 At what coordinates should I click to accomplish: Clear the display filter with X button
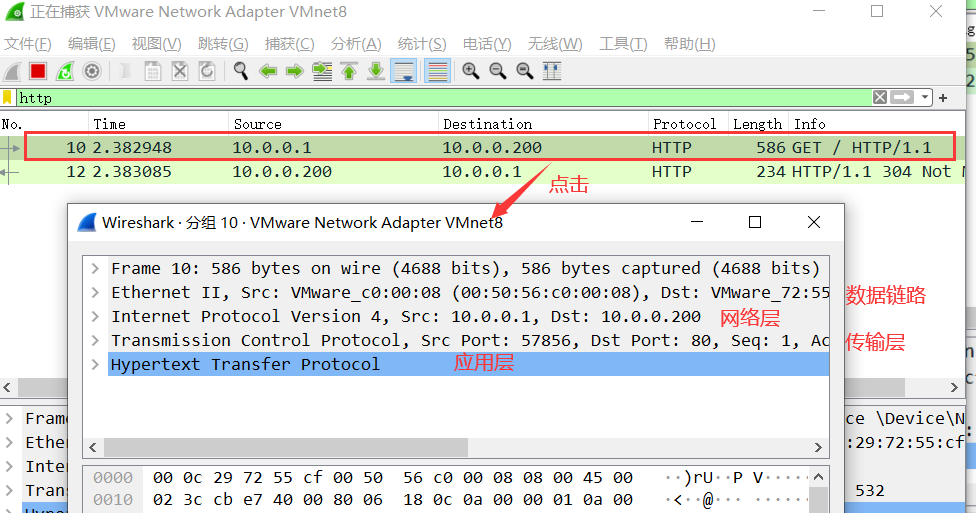tap(880, 98)
